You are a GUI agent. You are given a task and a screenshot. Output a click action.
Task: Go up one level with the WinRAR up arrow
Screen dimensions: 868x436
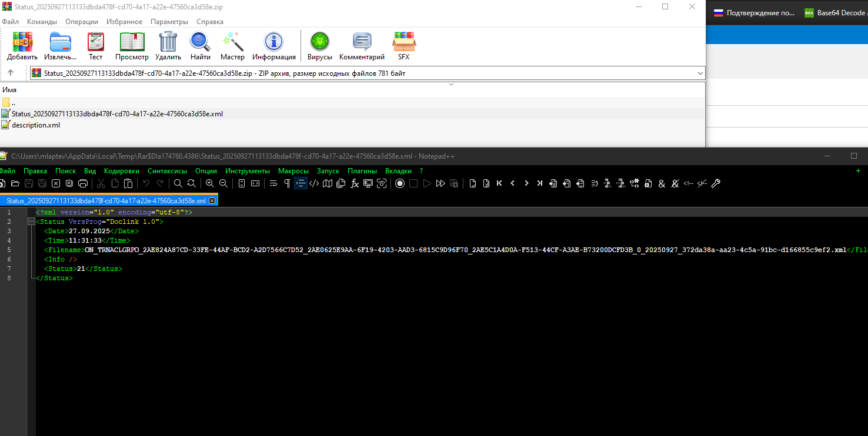click(11, 73)
